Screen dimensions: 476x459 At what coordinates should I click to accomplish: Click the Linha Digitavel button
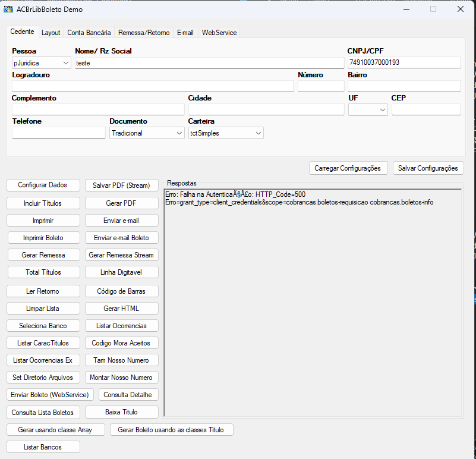121,272
